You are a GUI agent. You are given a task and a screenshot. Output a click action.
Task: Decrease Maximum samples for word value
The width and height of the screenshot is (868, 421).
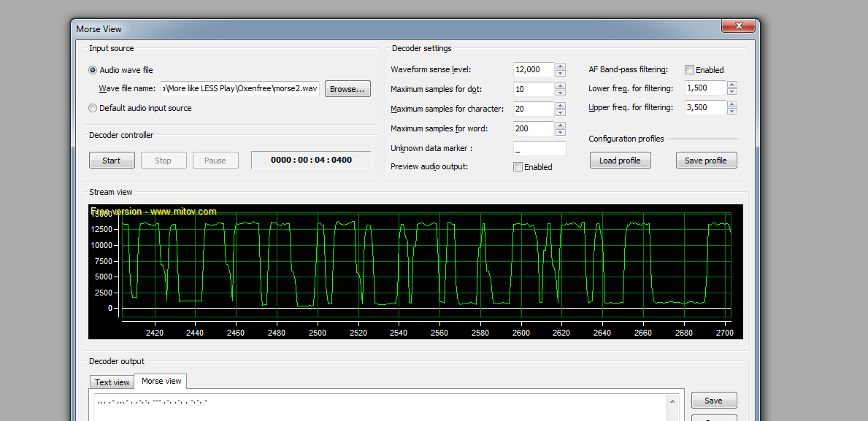560,132
